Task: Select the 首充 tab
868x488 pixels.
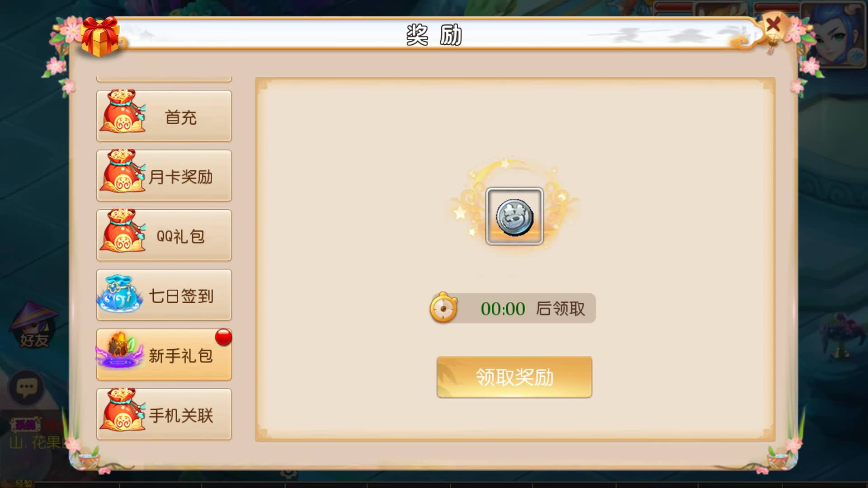Action: pyautogui.click(x=164, y=116)
